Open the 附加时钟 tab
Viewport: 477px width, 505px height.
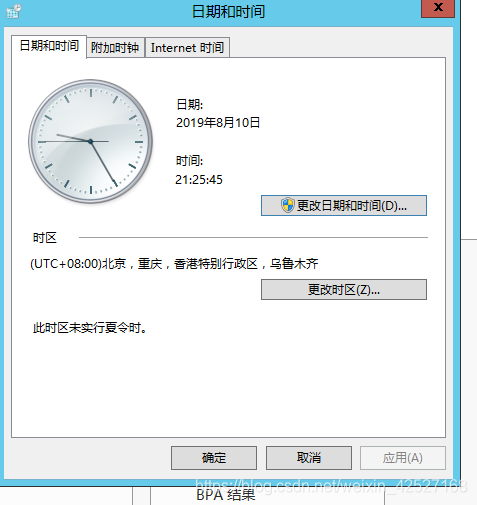[x=115, y=48]
